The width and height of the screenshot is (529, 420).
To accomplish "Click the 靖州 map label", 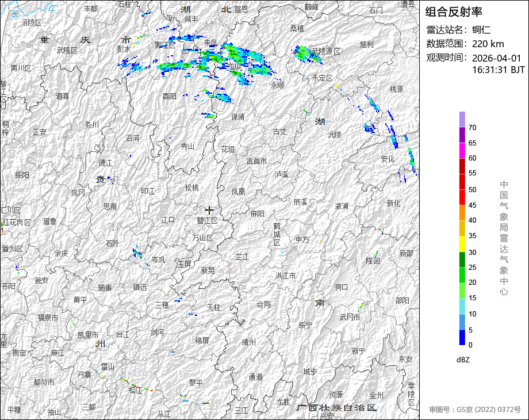I will 249,342.
